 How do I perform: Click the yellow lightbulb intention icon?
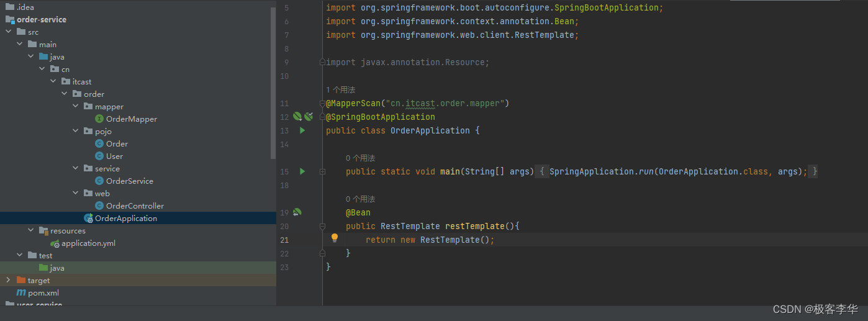click(335, 238)
